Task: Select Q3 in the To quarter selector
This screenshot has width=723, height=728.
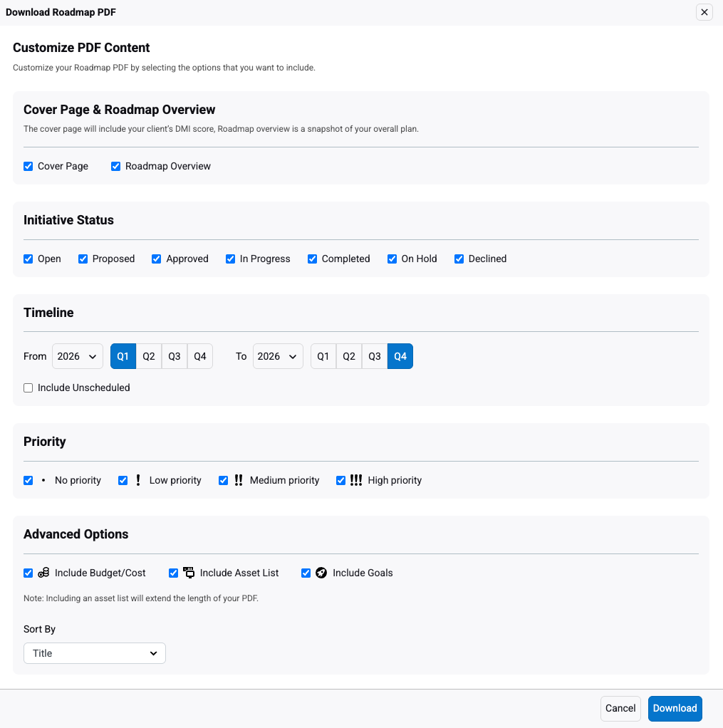Action: point(375,356)
